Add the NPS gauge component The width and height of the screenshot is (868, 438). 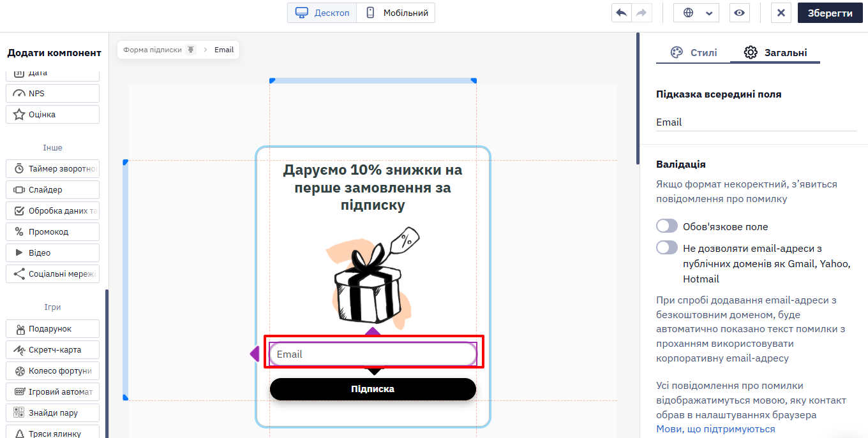[x=53, y=93]
